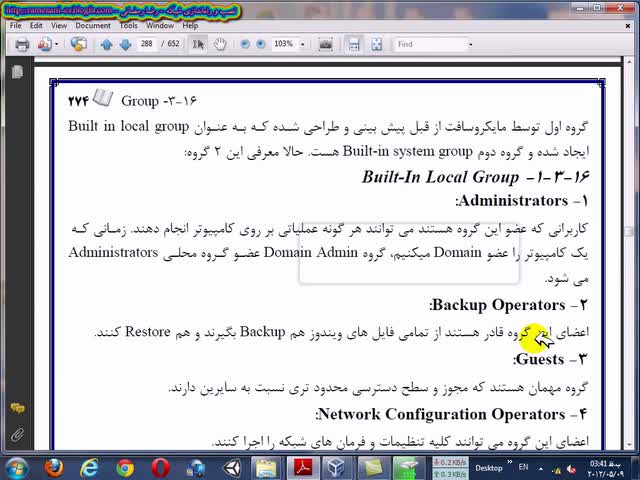This screenshot has height=480, width=640.
Task: Click the Find search box
Action: (x=430, y=44)
